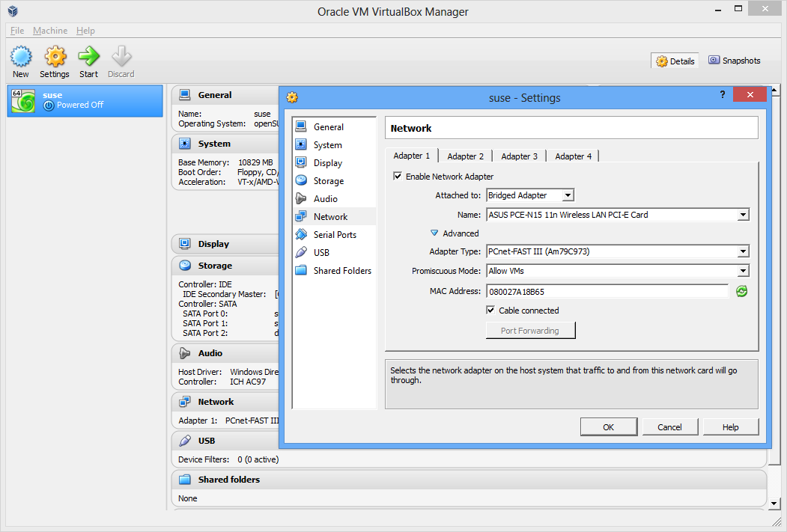Click the Network section icon in details pane

185,402
